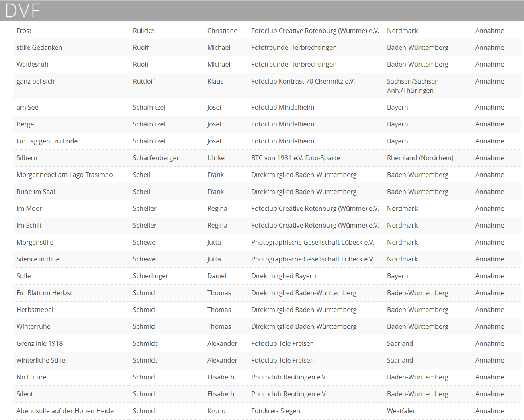Click 'Nordmark' in Im Schilf row
This screenshot has width=524, height=420.
pos(402,225)
